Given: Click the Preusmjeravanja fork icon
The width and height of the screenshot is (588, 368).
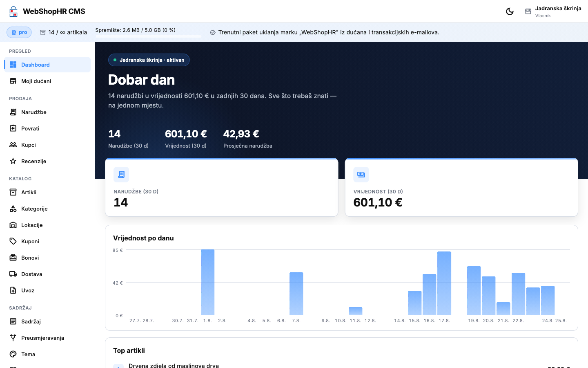Looking at the screenshot, I should (x=13, y=338).
